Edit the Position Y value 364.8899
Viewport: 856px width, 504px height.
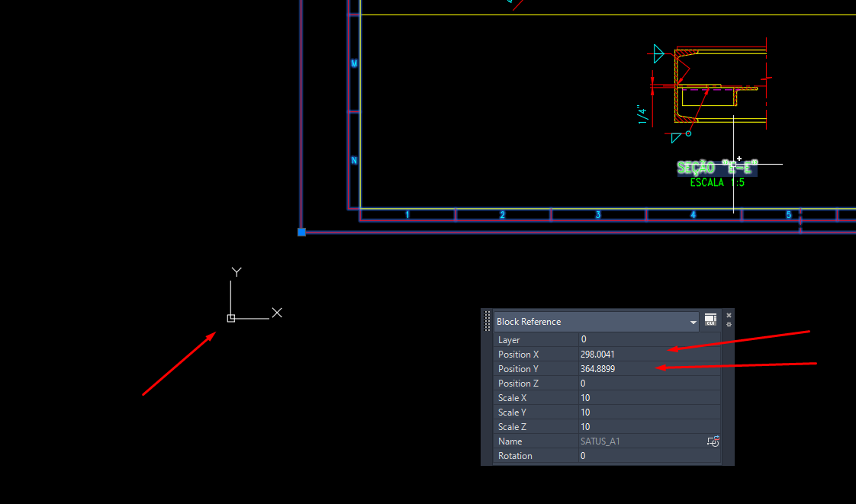point(648,368)
